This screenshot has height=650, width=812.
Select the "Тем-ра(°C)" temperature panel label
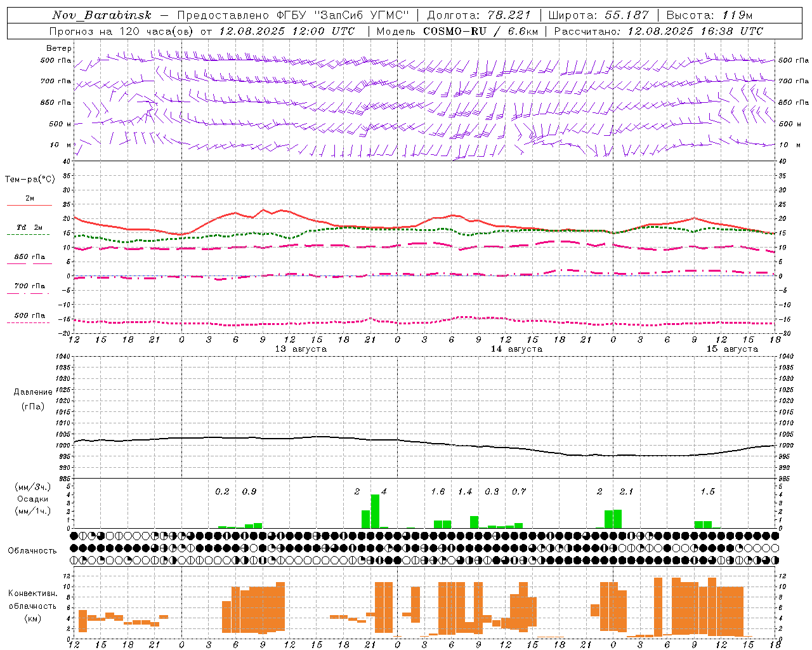(30, 180)
